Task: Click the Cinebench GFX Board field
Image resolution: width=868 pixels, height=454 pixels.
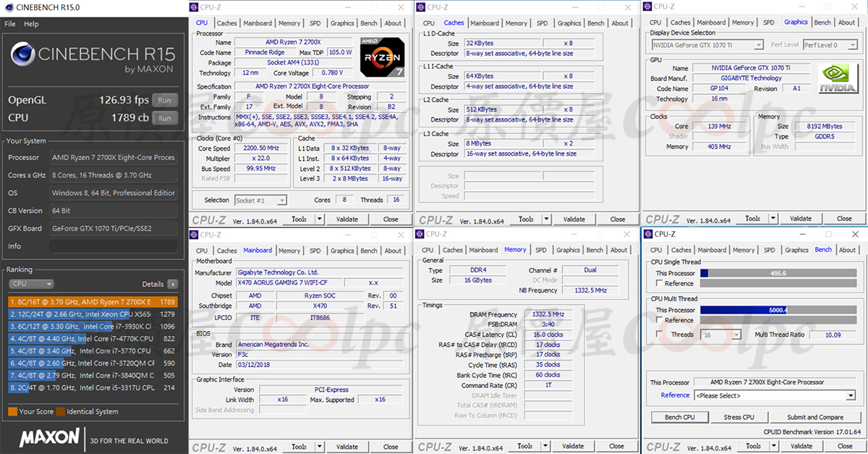Action: click(x=113, y=228)
